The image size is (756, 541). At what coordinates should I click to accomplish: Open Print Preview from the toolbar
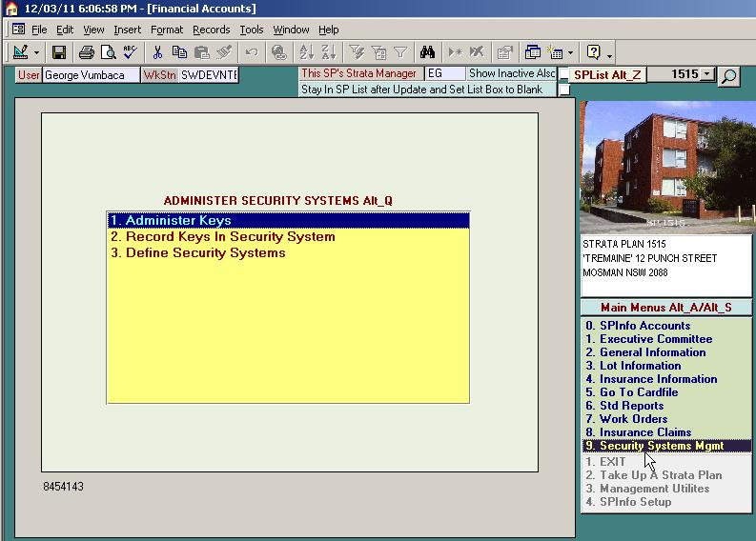click(108, 52)
